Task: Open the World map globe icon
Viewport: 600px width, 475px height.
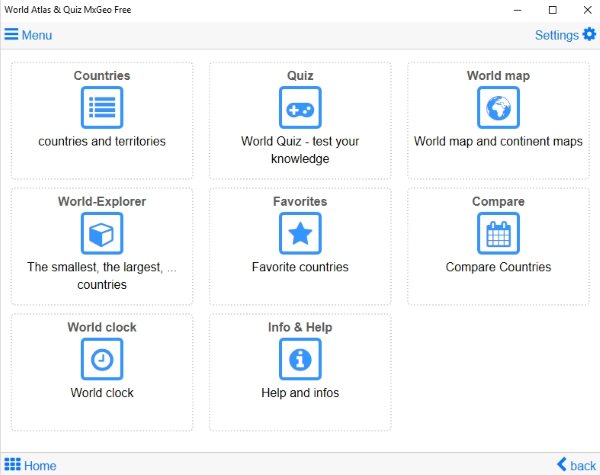Action: click(498, 107)
